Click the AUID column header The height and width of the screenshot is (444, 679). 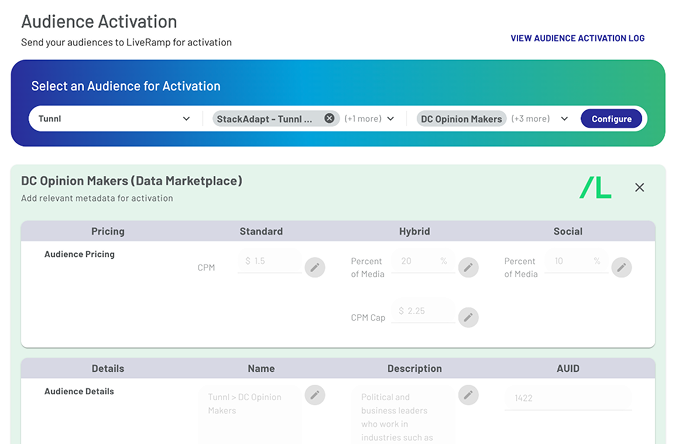[568, 369]
